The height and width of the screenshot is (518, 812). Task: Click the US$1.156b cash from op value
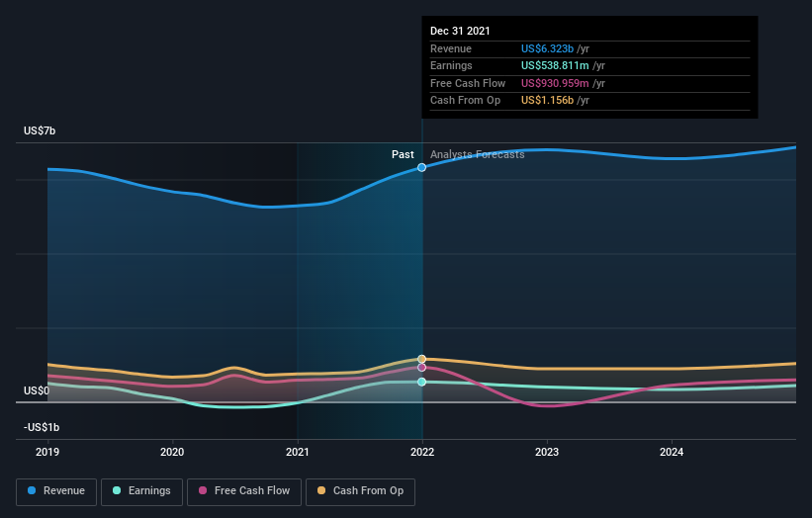547,101
